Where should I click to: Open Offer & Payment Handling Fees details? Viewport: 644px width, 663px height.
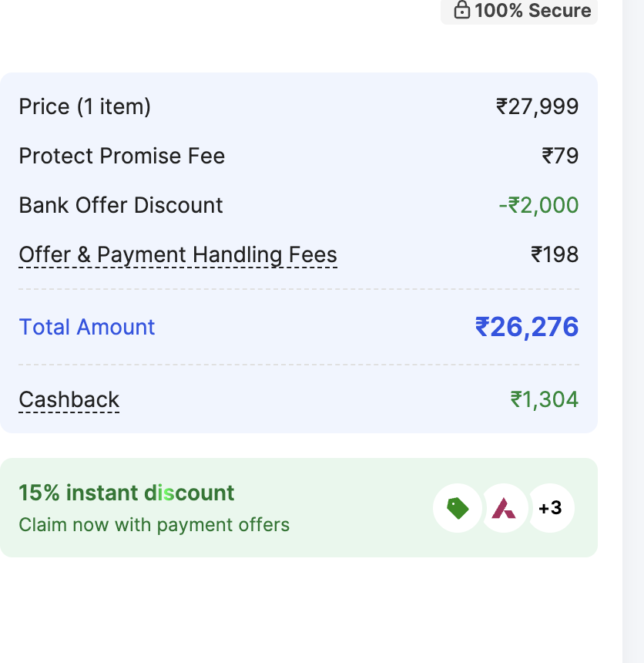(x=178, y=254)
